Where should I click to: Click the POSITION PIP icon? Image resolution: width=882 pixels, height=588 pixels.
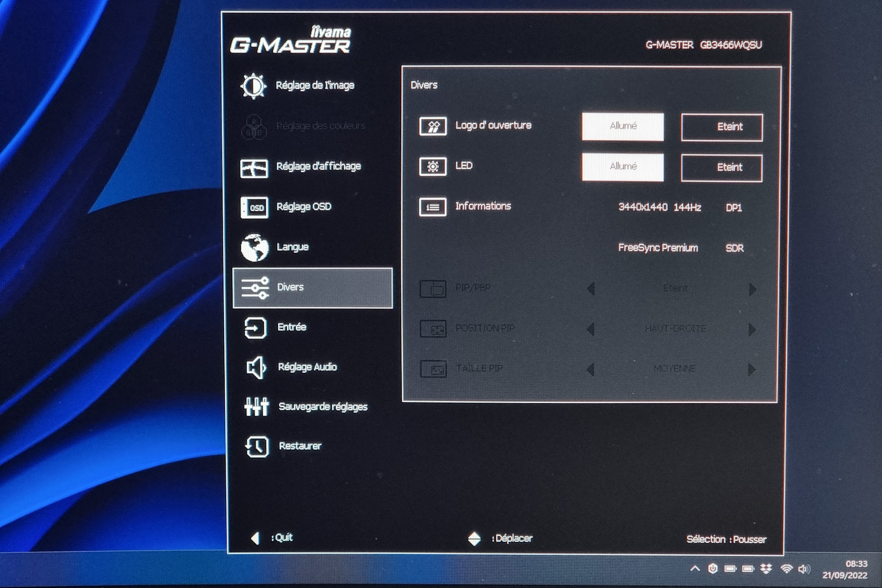coord(433,329)
